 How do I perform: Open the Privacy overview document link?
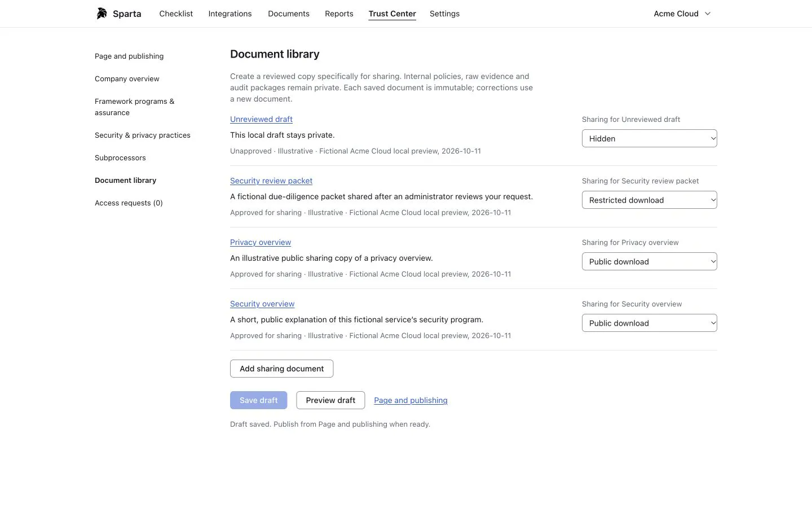[x=261, y=242]
